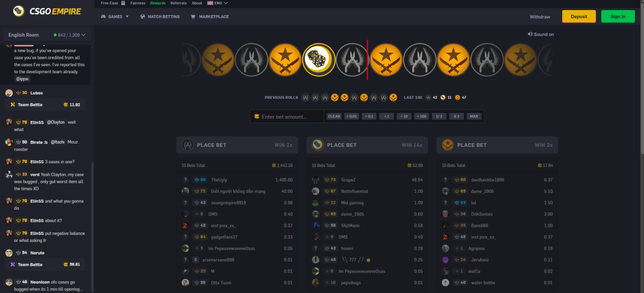Click the coin icon inside the bet amount field
644x293 pixels.
[x=256, y=116]
